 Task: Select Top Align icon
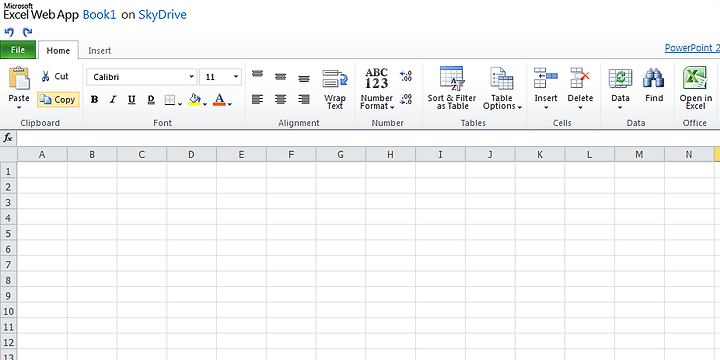(258, 74)
